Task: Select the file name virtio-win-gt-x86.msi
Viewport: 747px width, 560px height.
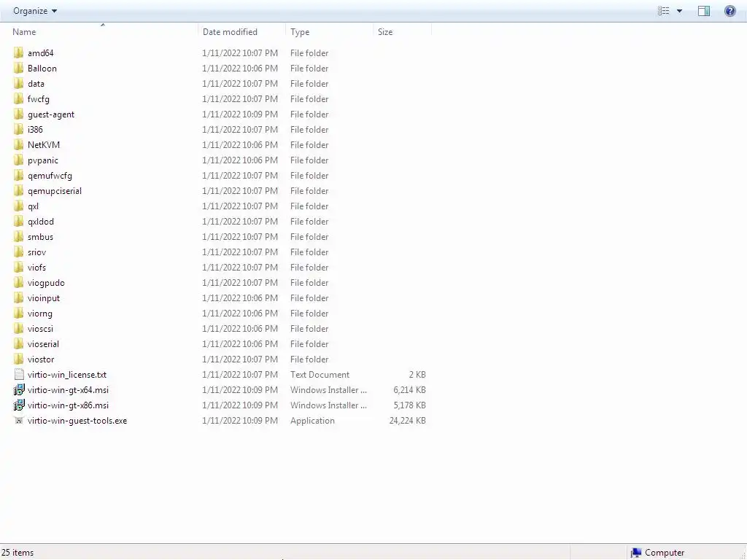Action: pos(68,405)
